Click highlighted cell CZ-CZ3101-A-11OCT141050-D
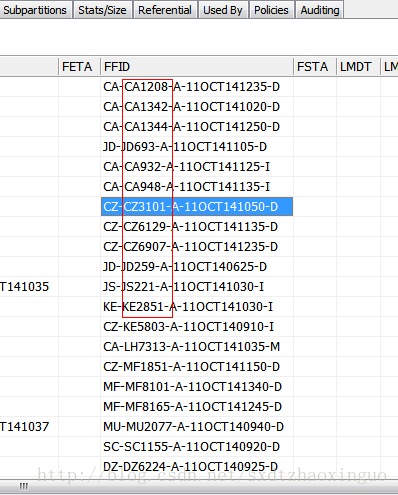Screen dimensions: 398x495 (x=197, y=207)
